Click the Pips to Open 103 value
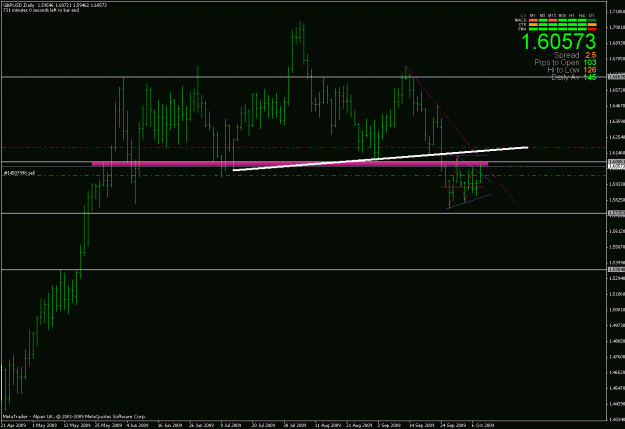 click(x=590, y=62)
